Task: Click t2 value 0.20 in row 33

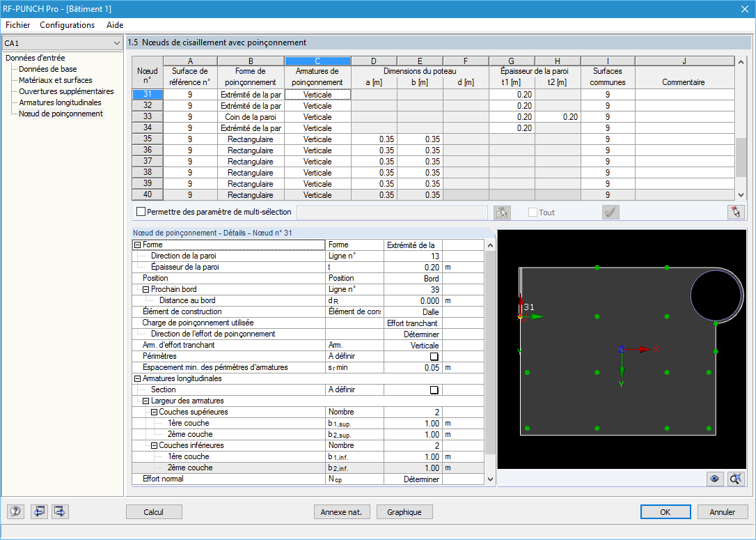Action: pyautogui.click(x=558, y=117)
